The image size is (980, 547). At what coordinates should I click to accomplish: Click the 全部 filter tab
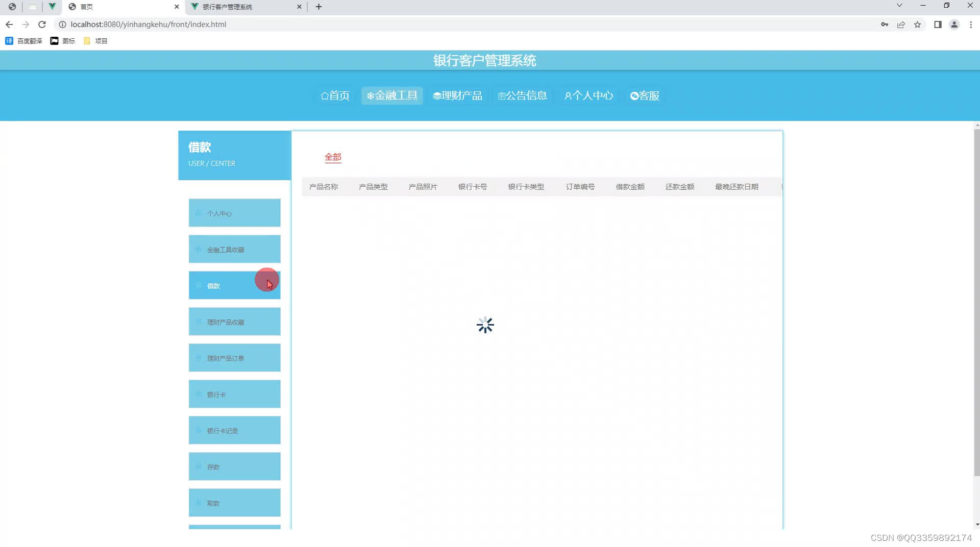point(333,157)
